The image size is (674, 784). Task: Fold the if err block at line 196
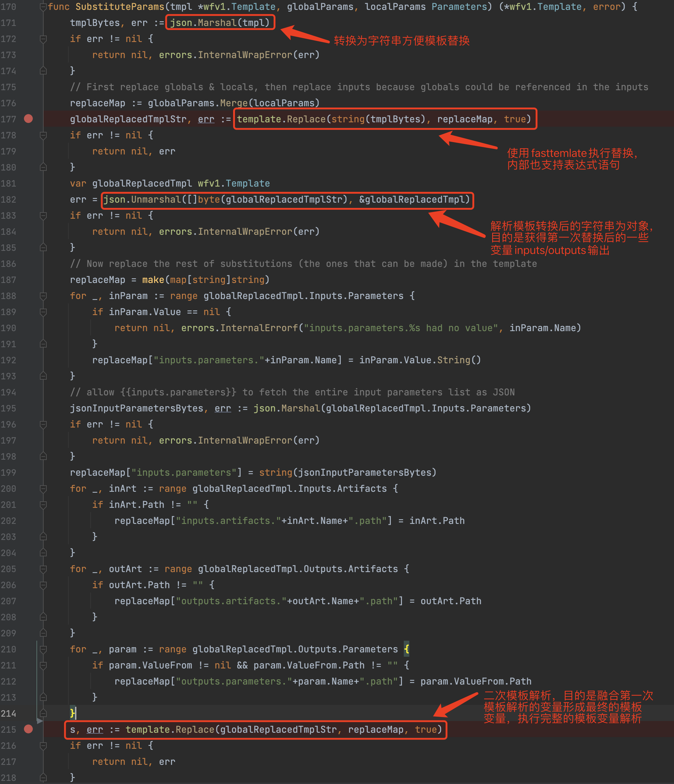43,424
